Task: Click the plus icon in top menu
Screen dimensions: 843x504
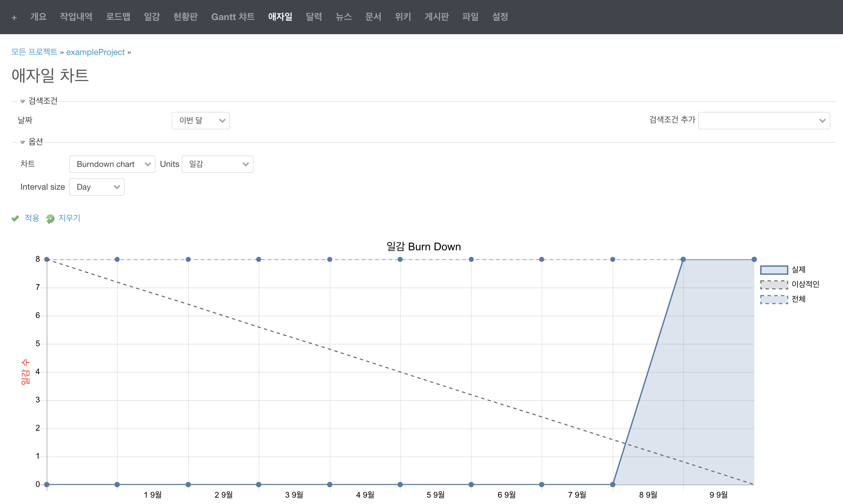Action: click(x=14, y=17)
